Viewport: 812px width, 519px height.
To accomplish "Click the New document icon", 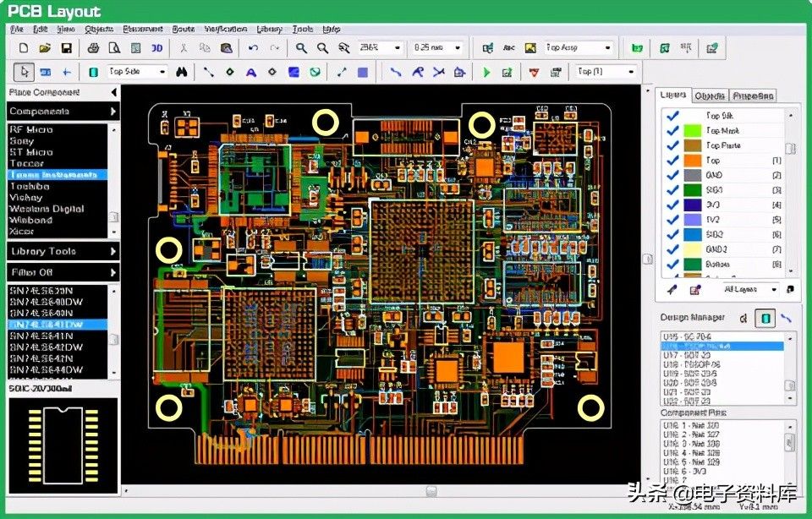I will (24, 48).
